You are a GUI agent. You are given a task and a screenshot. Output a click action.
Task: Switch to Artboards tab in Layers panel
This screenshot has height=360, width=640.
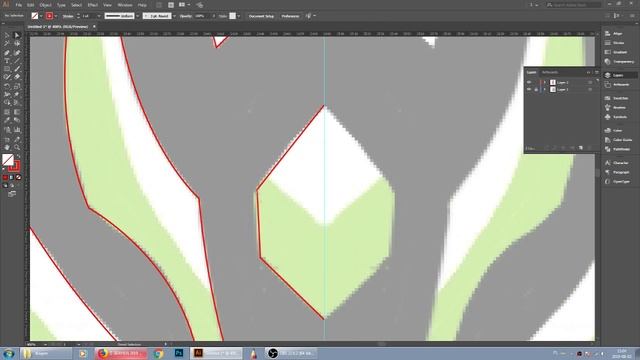pyautogui.click(x=550, y=72)
